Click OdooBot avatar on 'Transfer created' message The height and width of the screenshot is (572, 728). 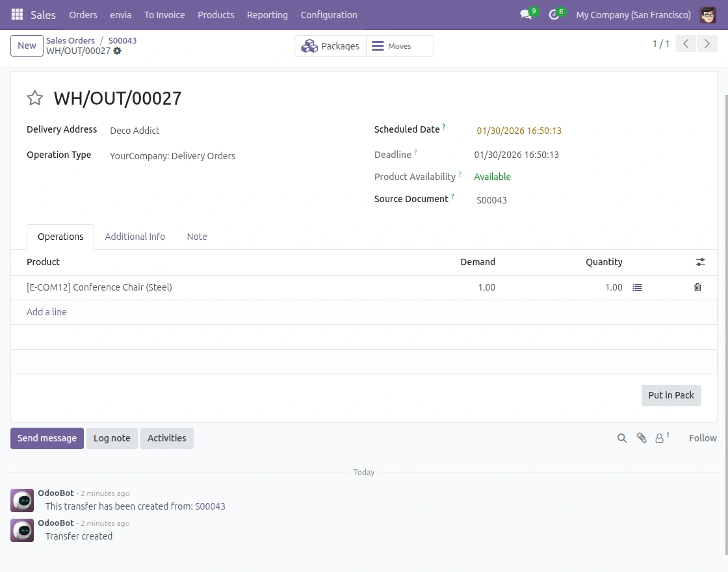click(22, 530)
